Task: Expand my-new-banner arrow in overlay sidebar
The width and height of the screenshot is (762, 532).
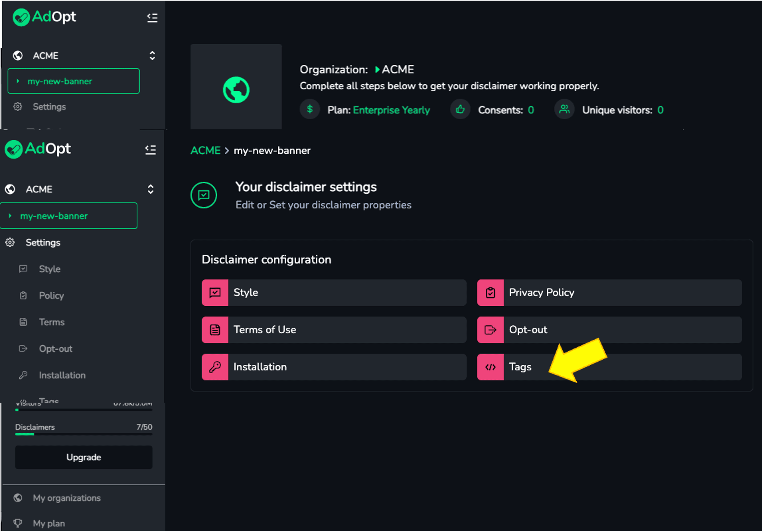Action: [x=10, y=216]
